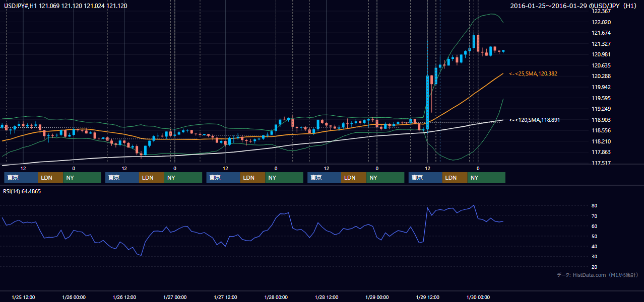The image size is (644, 302).
Task: Click the 25 SMA 120.382 annotation label
Action: point(533,74)
